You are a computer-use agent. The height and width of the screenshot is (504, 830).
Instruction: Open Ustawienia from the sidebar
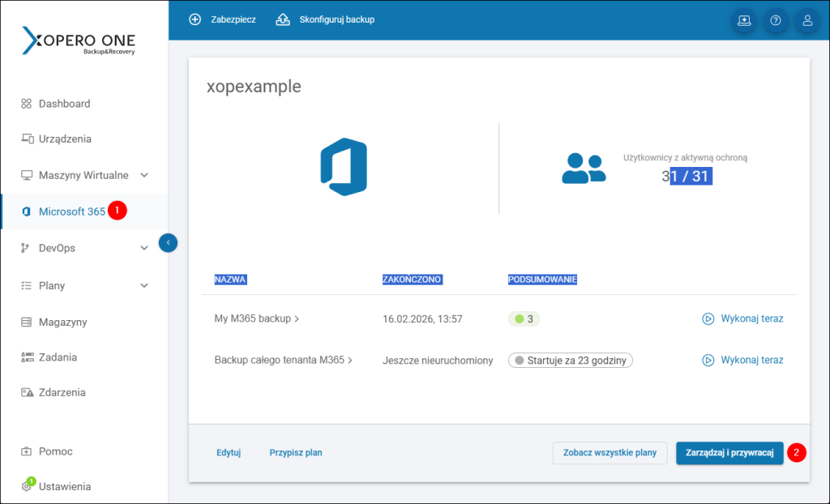point(65,486)
